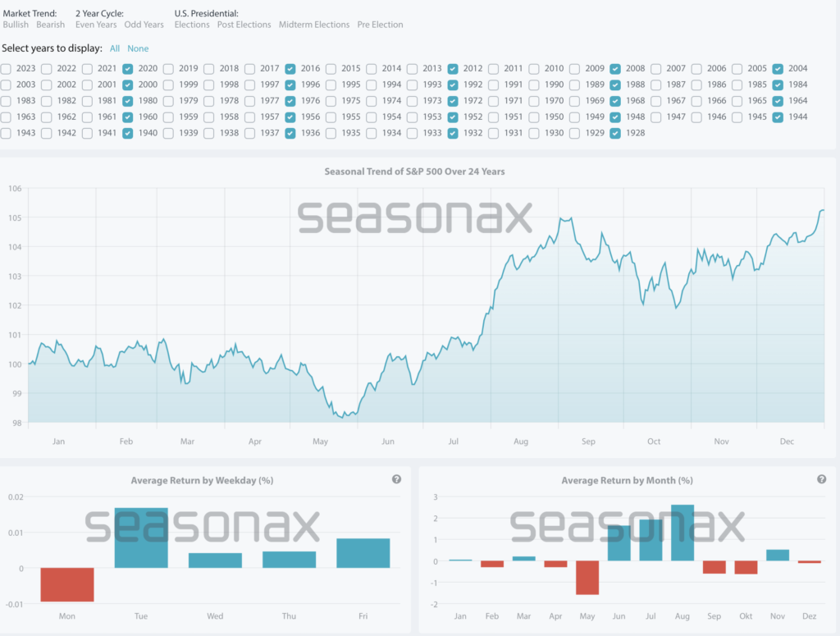Screen dimensions: 840x636
Task: Toggle off the 2008 year checkbox
Action: click(x=616, y=69)
